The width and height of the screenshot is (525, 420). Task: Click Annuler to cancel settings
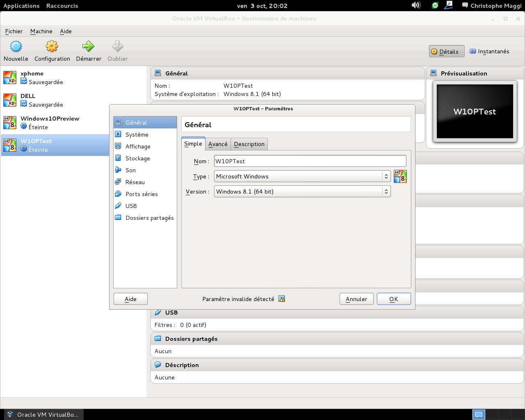point(356,299)
